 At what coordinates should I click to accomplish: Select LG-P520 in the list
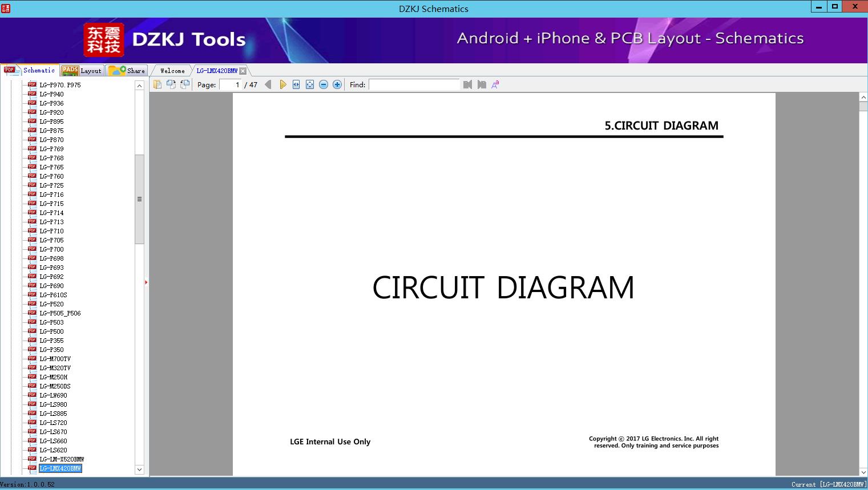[x=51, y=304]
